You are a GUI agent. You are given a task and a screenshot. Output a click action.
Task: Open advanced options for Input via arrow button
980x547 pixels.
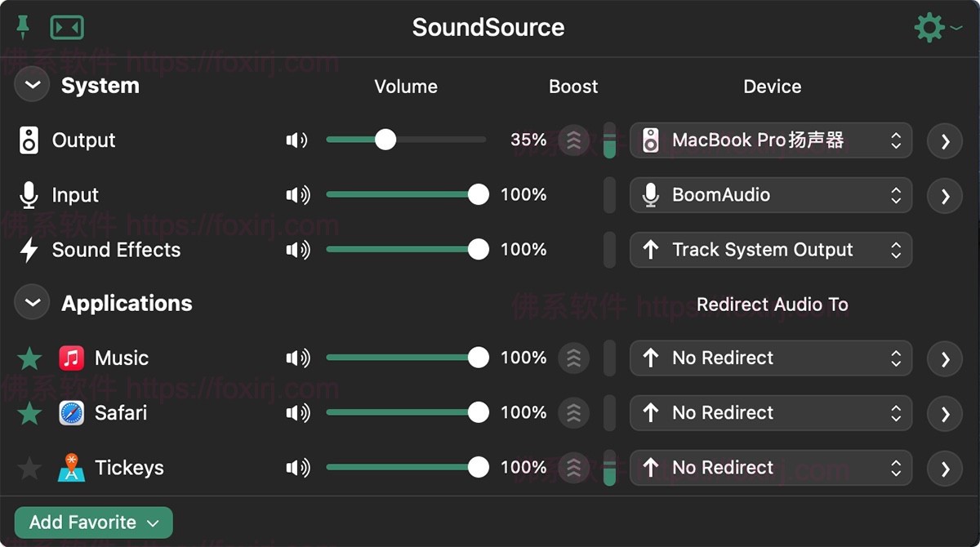pos(944,194)
